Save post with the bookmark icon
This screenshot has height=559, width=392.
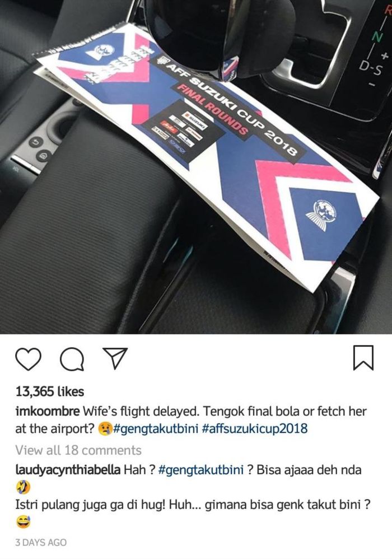(x=363, y=357)
